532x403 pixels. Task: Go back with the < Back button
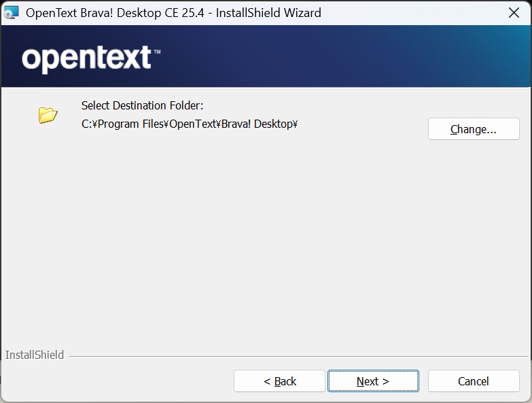[279, 381]
